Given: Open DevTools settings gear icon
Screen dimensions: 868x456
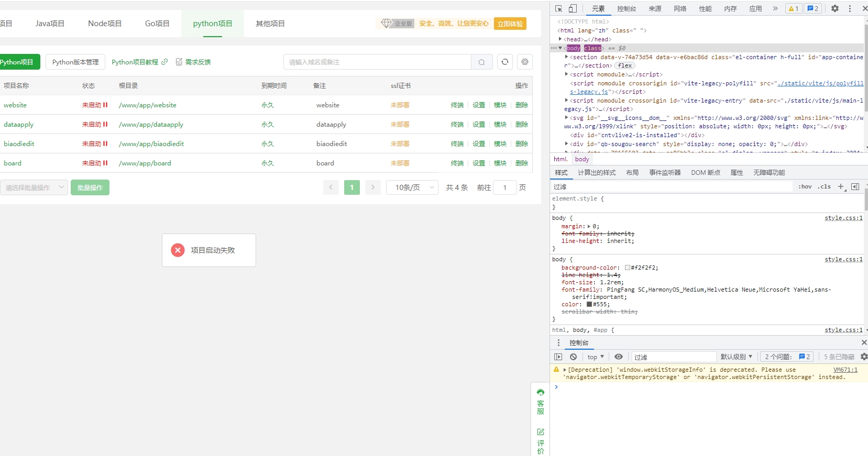Looking at the screenshot, I should point(835,8).
